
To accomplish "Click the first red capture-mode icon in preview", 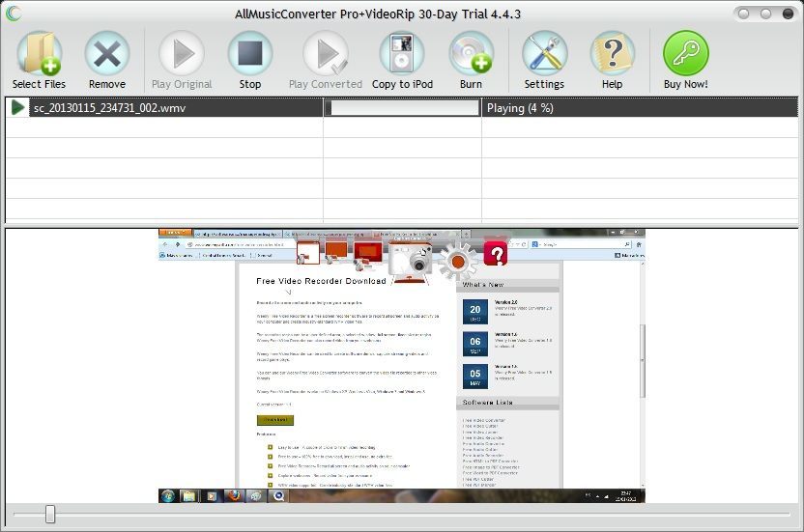I will tap(308, 253).
